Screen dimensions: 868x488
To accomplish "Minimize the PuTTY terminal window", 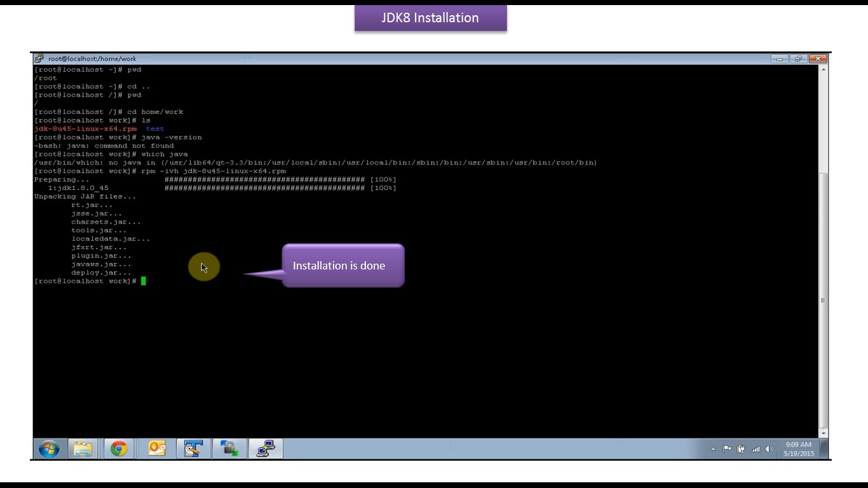I will [x=780, y=58].
